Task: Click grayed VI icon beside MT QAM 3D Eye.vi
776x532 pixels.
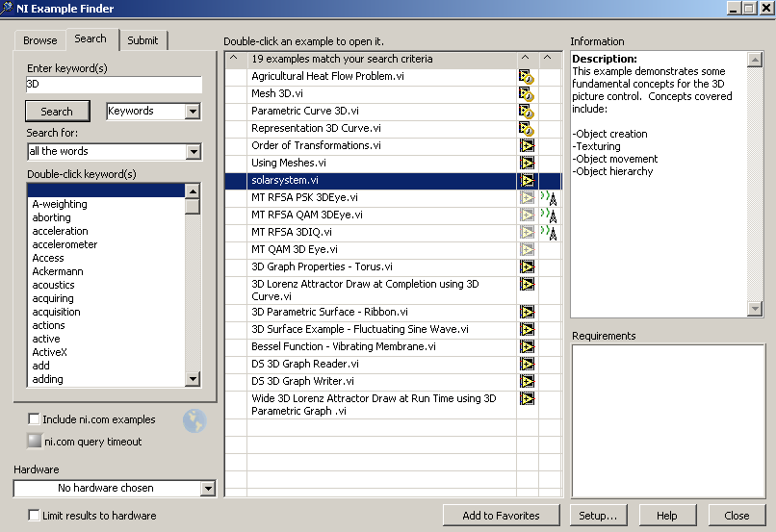Action: (527, 250)
